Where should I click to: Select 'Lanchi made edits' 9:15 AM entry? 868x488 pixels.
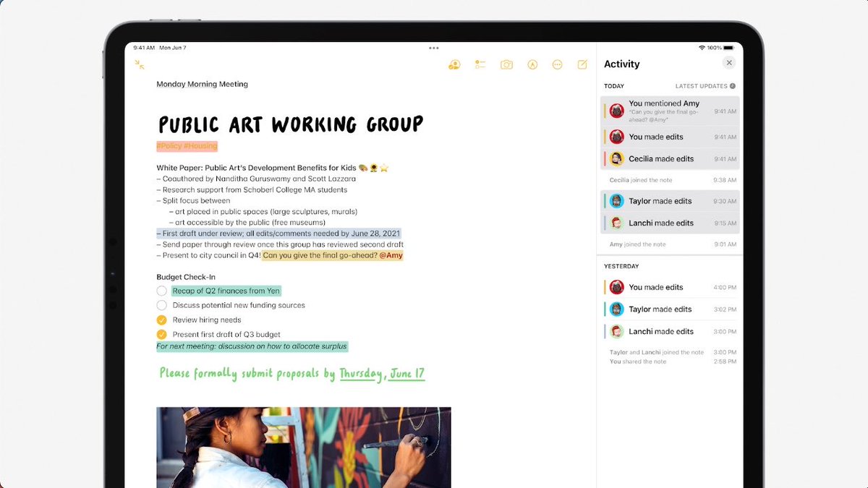coord(671,223)
